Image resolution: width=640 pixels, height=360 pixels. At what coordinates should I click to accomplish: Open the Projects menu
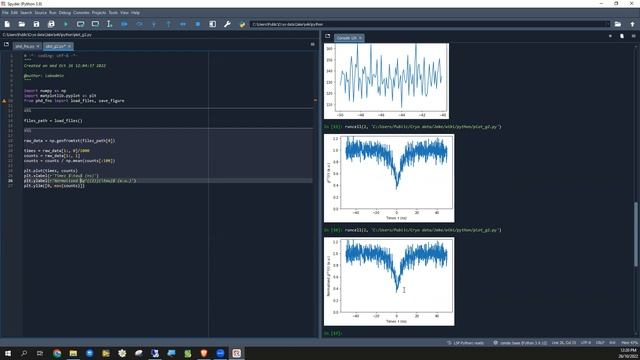(x=99, y=13)
